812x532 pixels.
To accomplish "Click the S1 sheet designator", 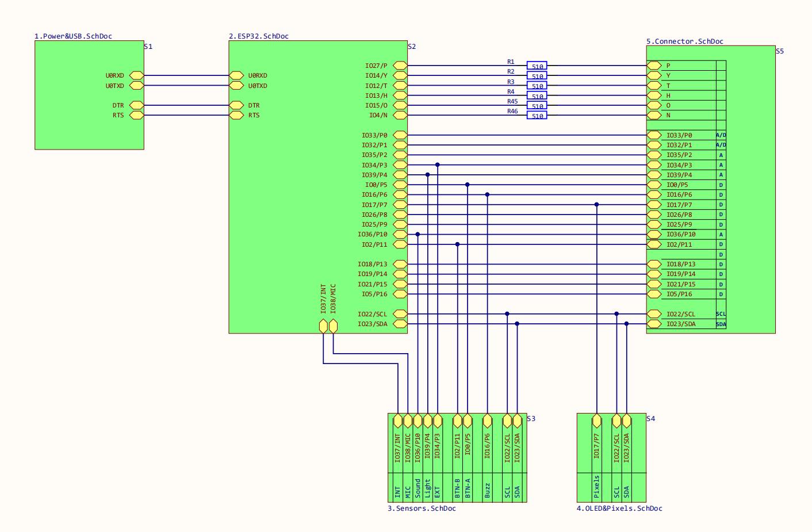I will pyautogui.click(x=148, y=46).
